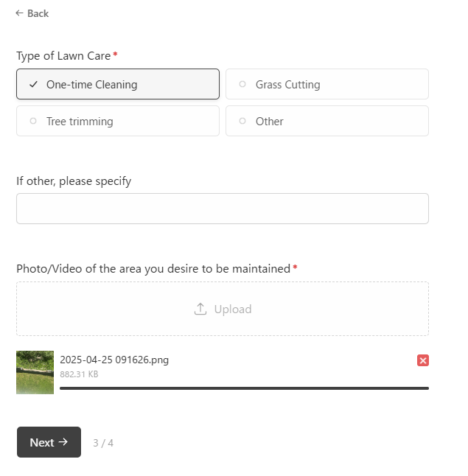Click the file name 2025-04-25 091626.png
Viewport: 468px width, 476px height.
pos(114,360)
